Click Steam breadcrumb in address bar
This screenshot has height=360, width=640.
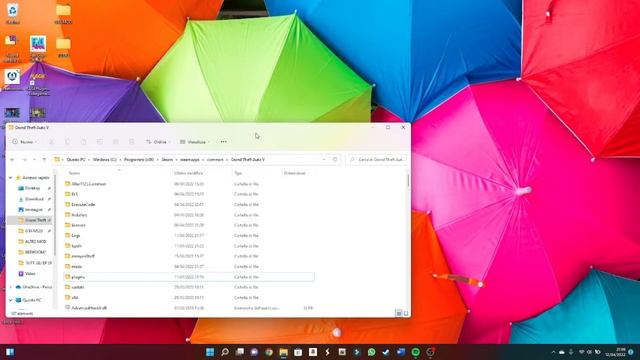click(167, 160)
